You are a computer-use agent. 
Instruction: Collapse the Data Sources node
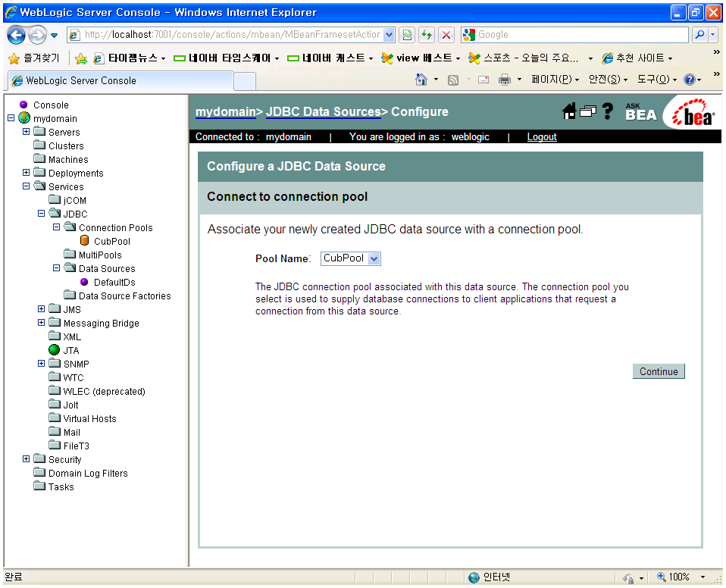point(57,267)
